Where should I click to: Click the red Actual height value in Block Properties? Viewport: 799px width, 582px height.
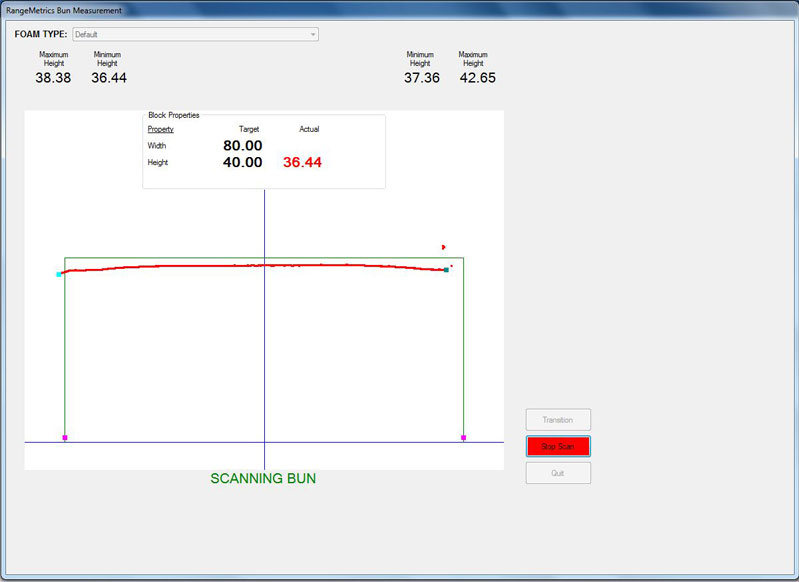(x=302, y=163)
